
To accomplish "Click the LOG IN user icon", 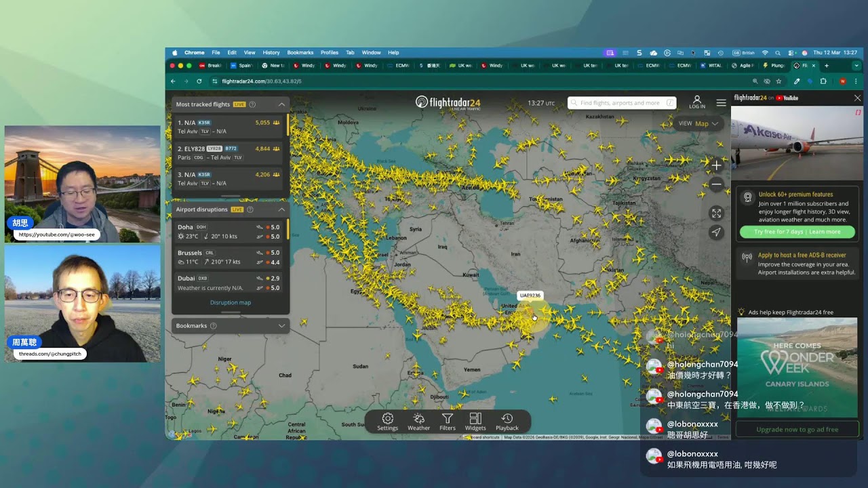I will (x=697, y=102).
